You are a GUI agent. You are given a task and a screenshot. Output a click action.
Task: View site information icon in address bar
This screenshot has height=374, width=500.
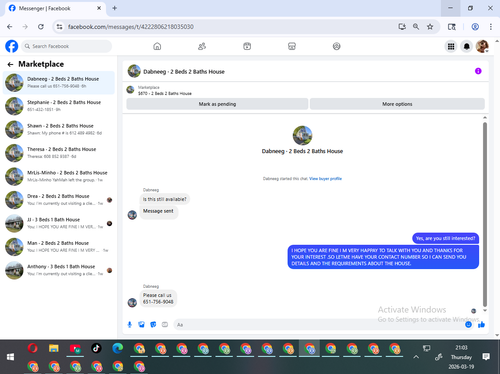(x=60, y=27)
